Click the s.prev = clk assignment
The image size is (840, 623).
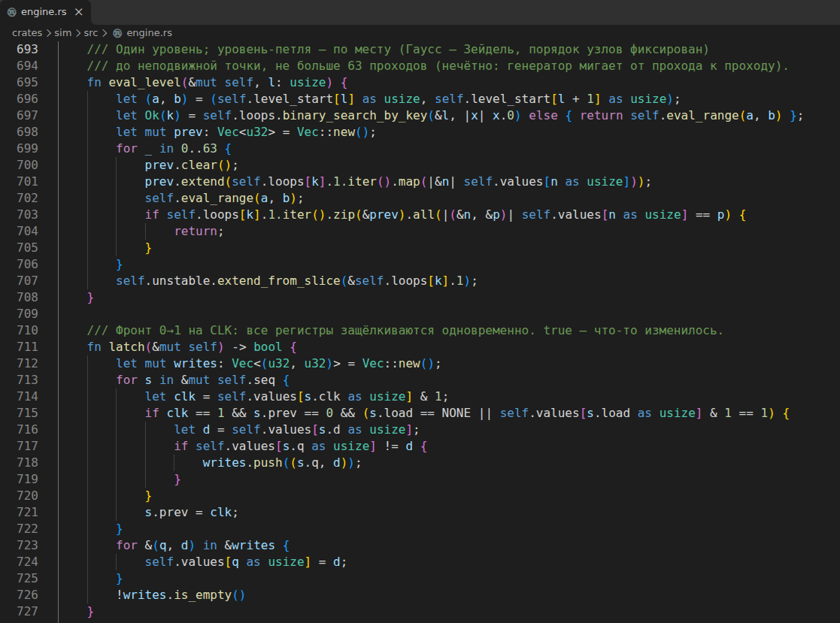[191, 513]
